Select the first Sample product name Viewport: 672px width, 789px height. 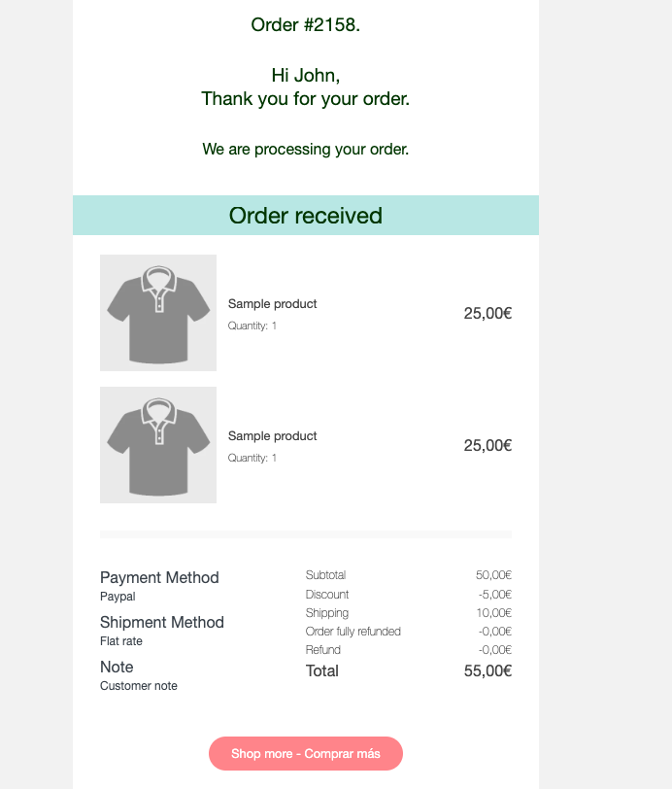coord(272,304)
